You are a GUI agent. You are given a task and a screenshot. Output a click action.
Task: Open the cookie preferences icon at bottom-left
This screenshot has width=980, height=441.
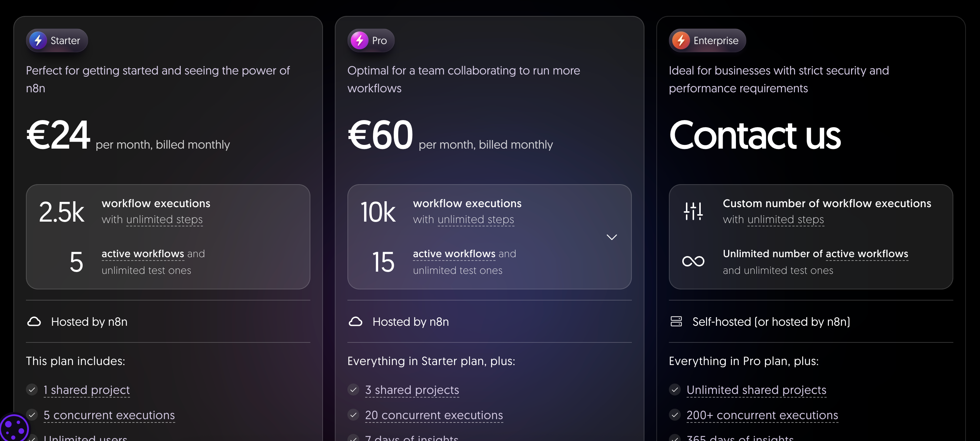click(x=14, y=428)
